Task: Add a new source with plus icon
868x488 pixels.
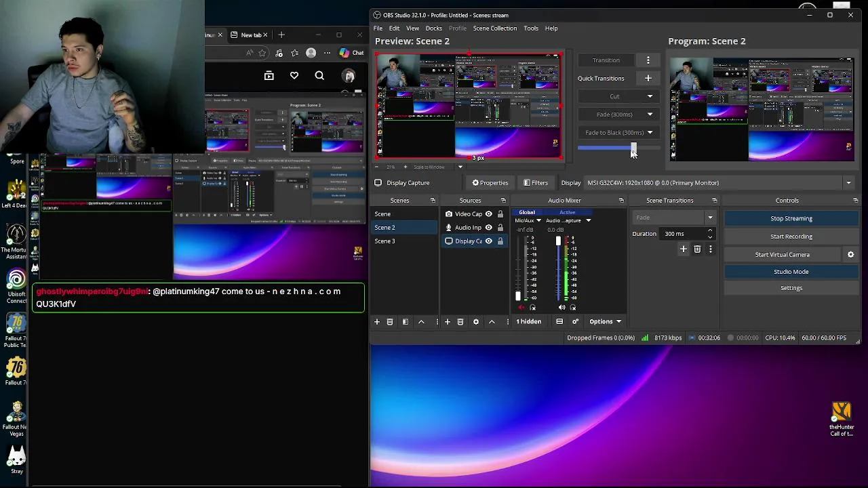Action: point(448,321)
